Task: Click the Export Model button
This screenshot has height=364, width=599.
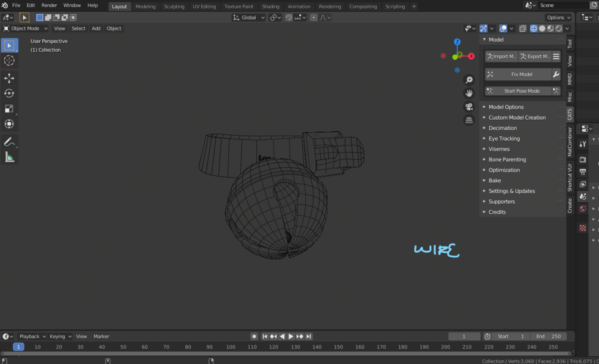Action: [535, 57]
